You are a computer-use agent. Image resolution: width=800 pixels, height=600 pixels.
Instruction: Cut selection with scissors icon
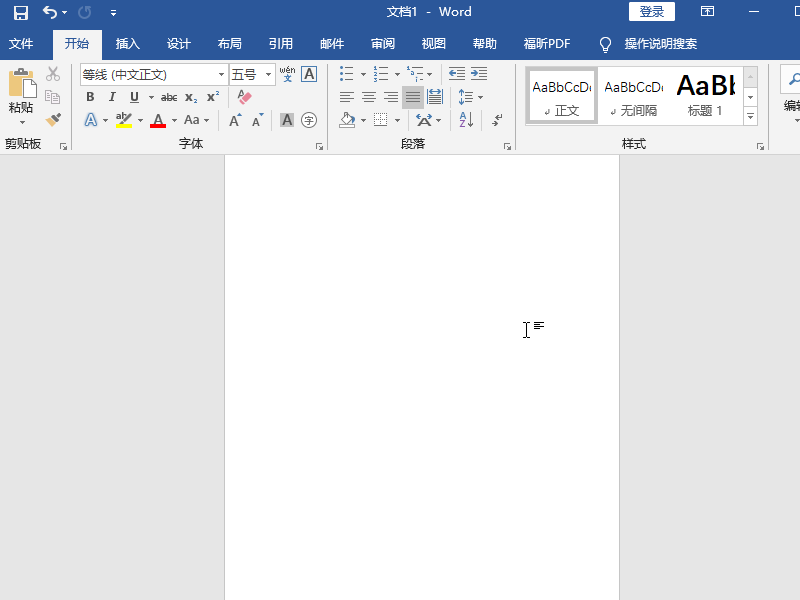click(x=53, y=74)
